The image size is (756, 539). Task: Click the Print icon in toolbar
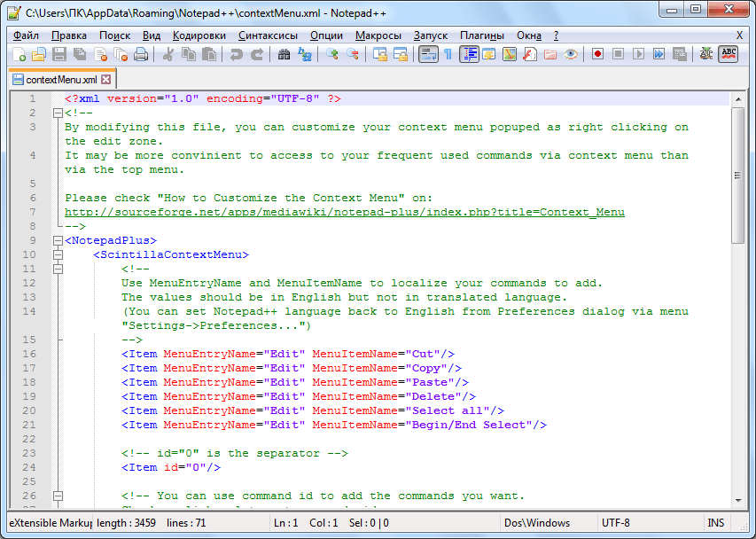[142, 54]
